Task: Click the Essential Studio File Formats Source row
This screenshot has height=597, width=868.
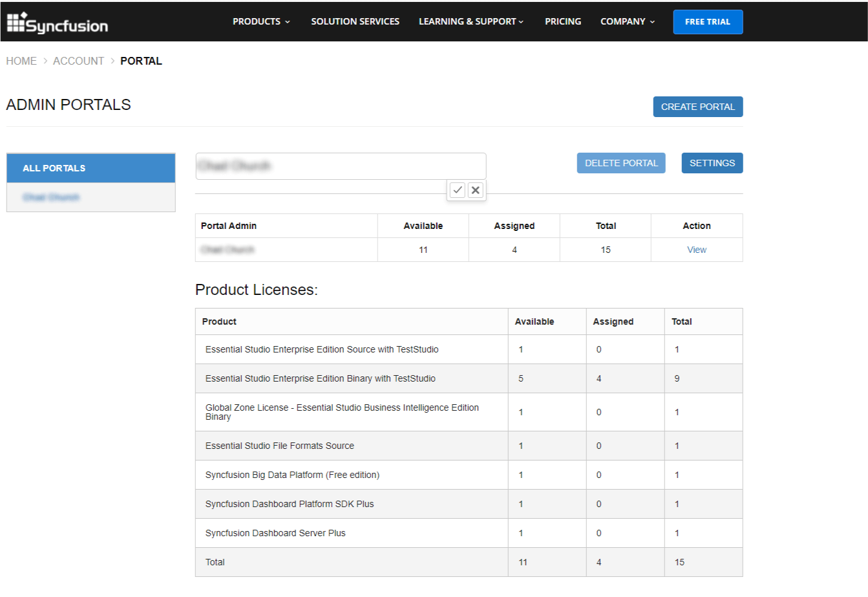Action: [x=280, y=446]
